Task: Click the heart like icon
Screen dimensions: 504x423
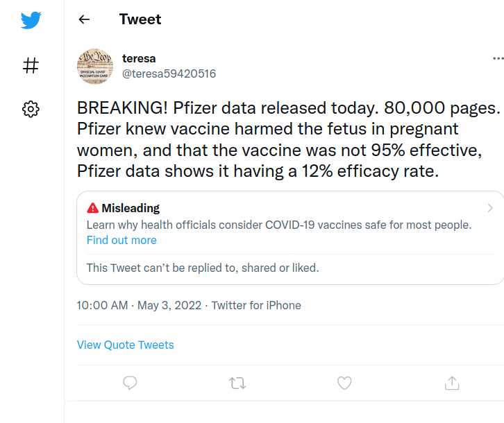Action: (x=344, y=383)
